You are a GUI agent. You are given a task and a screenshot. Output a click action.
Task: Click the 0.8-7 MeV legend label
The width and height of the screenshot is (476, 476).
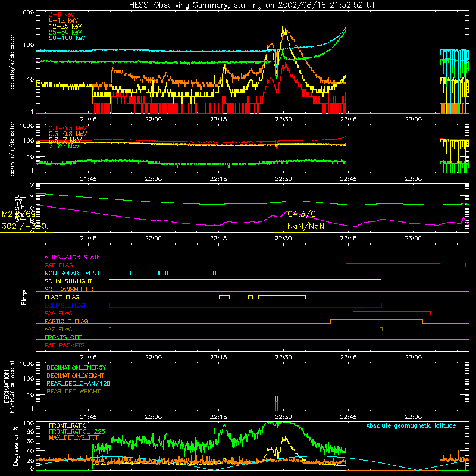coord(65,140)
